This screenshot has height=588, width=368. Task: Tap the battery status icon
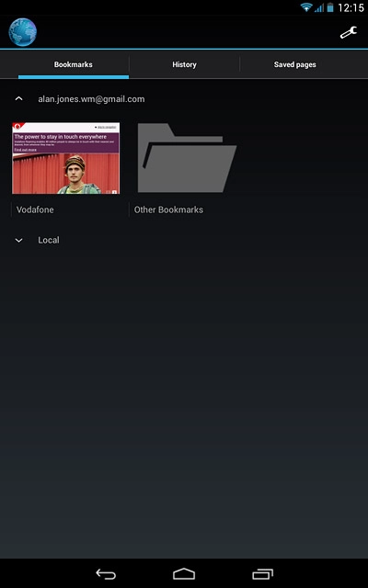pos(330,7)
